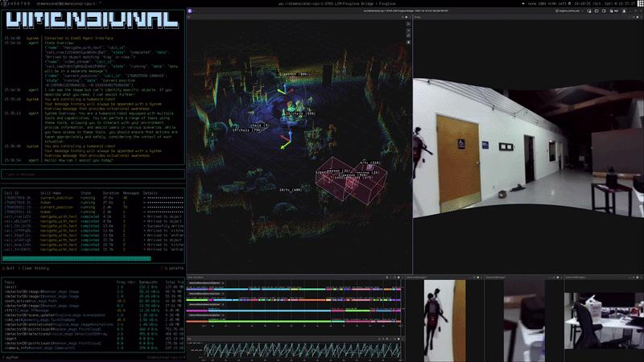The height and width of the screenshot is (362, 644).
Task: Click the Skill Name column header
Action: coord(50,194)
